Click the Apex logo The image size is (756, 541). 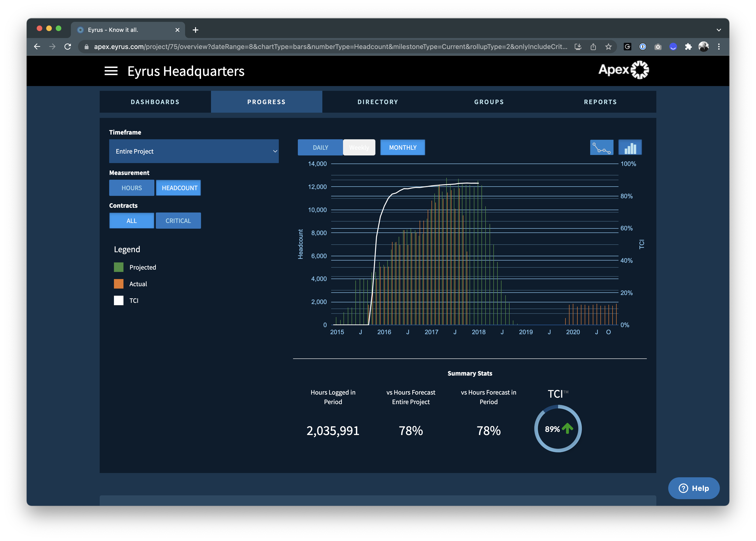(623, 70)
